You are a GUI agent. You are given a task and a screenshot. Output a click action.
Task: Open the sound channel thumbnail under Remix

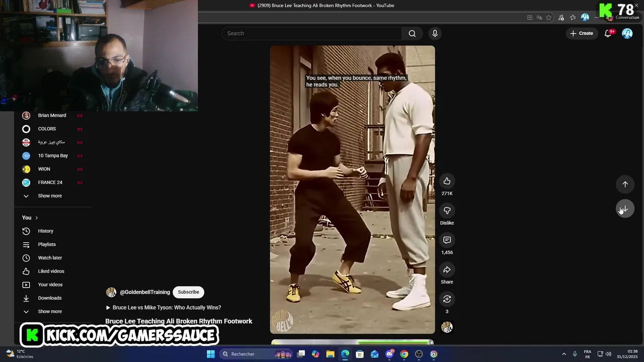[x=447, y=327]
